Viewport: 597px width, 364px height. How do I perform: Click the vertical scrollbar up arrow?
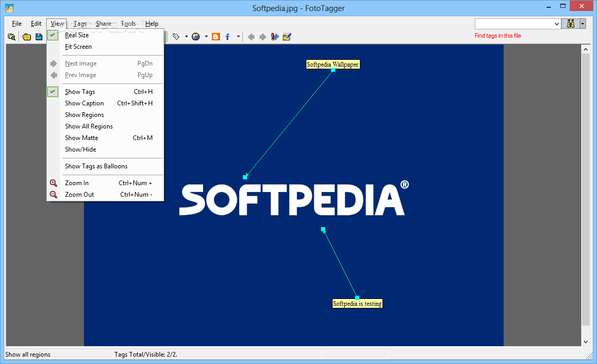pos(585,49)
